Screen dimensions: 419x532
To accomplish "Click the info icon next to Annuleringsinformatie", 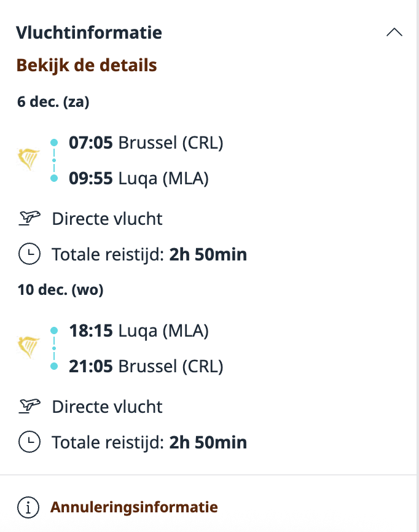I will [27, 507].
